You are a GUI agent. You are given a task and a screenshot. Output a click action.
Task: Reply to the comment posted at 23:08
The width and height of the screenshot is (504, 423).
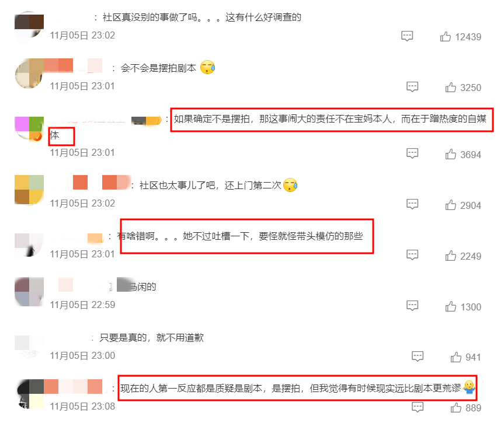tap(418, 407)
